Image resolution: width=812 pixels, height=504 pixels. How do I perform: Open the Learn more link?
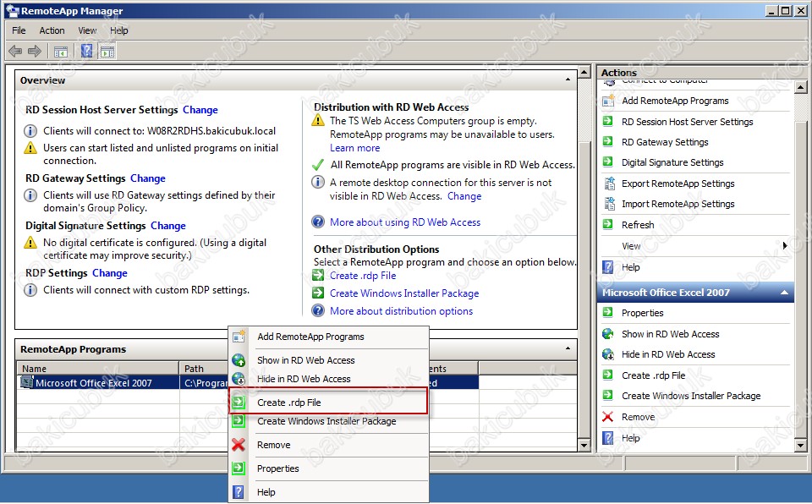click(x=354, y=148)
